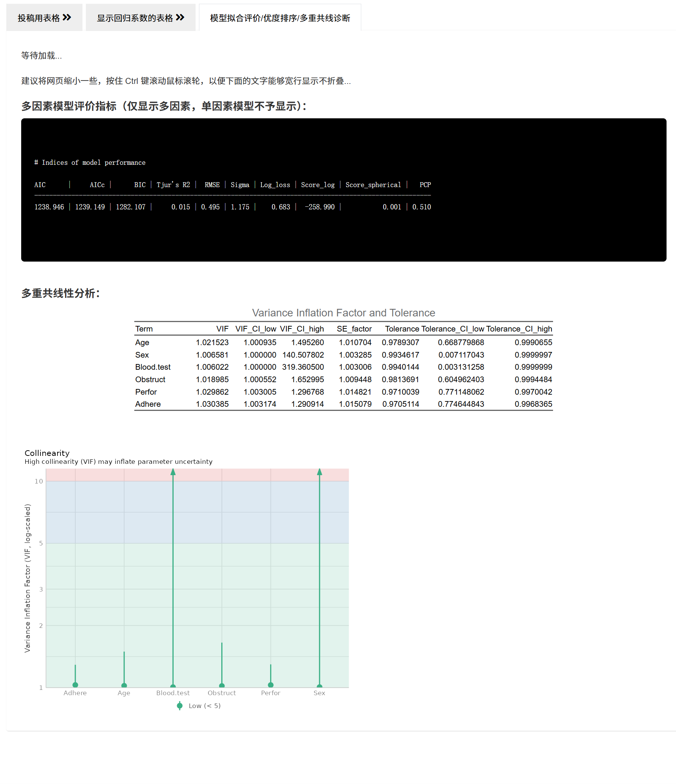Open the 投稿用表格 tab
The height and width of the screenshot is (784, 676).
(x=44, y=18)
